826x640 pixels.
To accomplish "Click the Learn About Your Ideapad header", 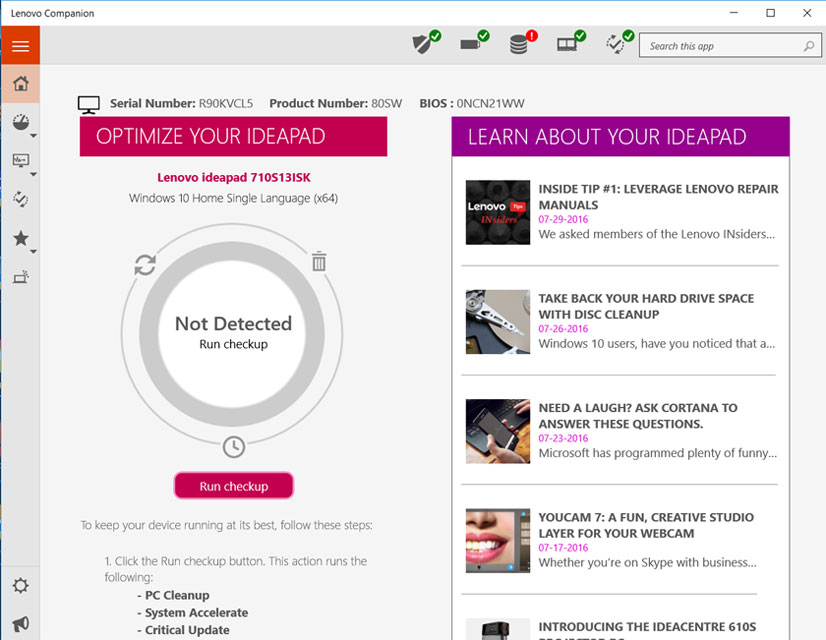I will [x=621, y=136].
